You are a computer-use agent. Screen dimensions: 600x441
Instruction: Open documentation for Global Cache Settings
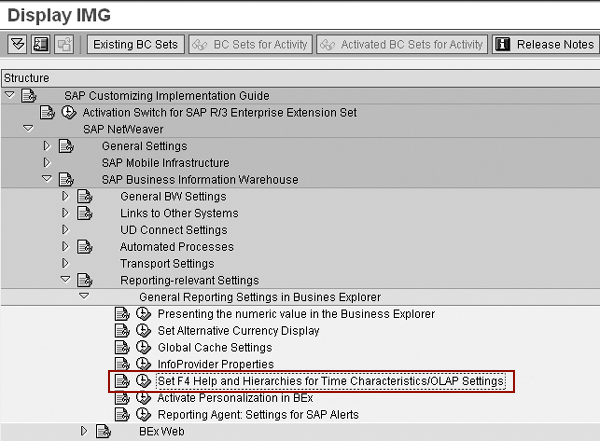click(122, 348)
